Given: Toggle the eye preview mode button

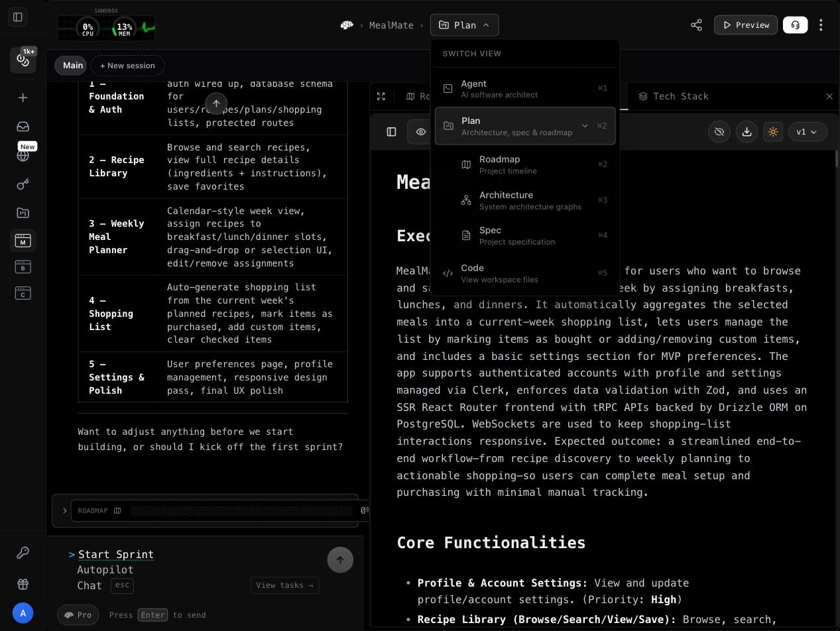Looking at the screenshot, I should click(421, 132).
